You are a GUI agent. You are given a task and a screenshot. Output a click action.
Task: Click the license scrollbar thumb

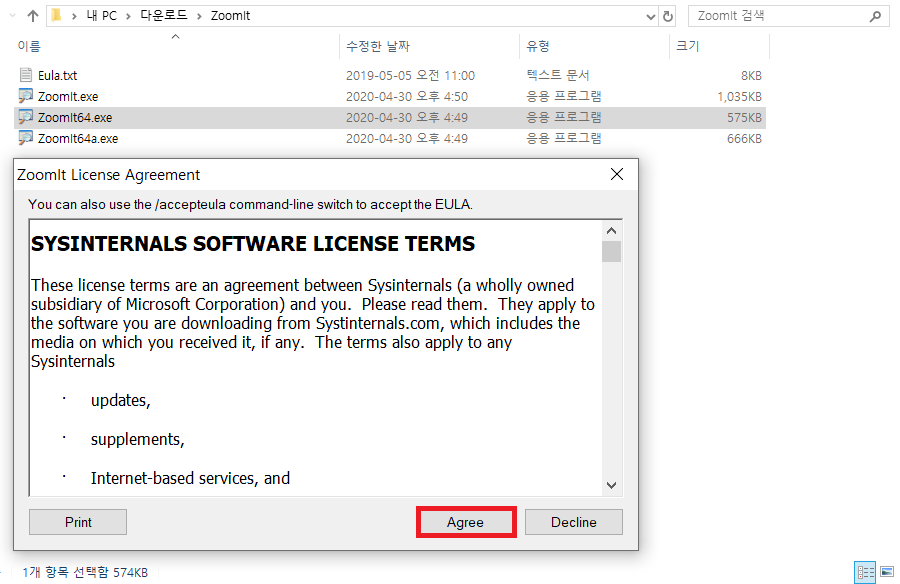click(x=611, y=252)
